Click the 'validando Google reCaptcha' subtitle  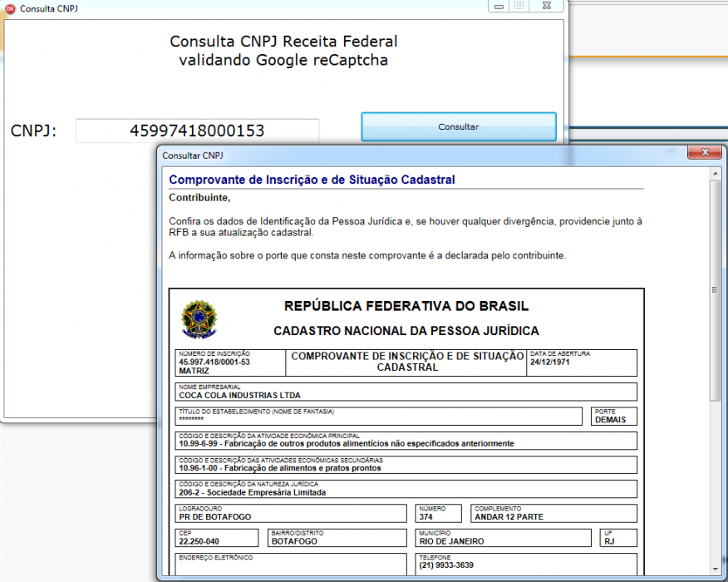click(x=283, y=60)
